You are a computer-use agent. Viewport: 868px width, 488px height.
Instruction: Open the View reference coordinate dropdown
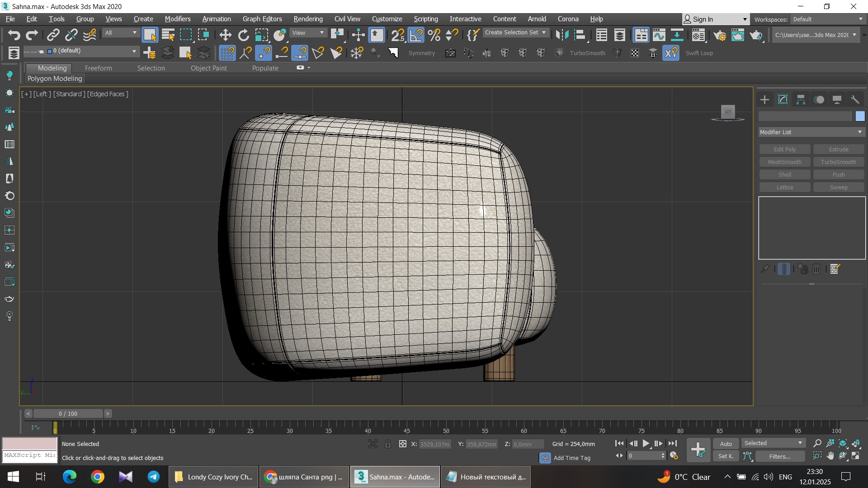pos(308,33)
